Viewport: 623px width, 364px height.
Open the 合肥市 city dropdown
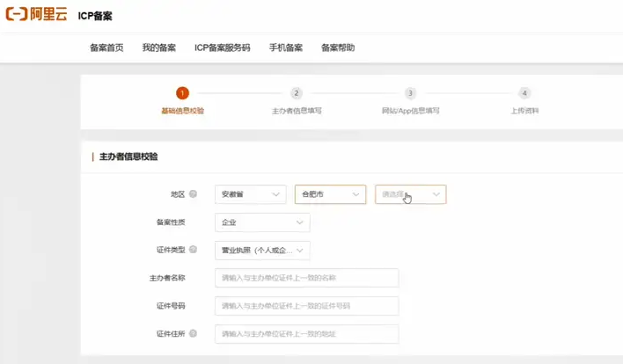coord(330,194)
